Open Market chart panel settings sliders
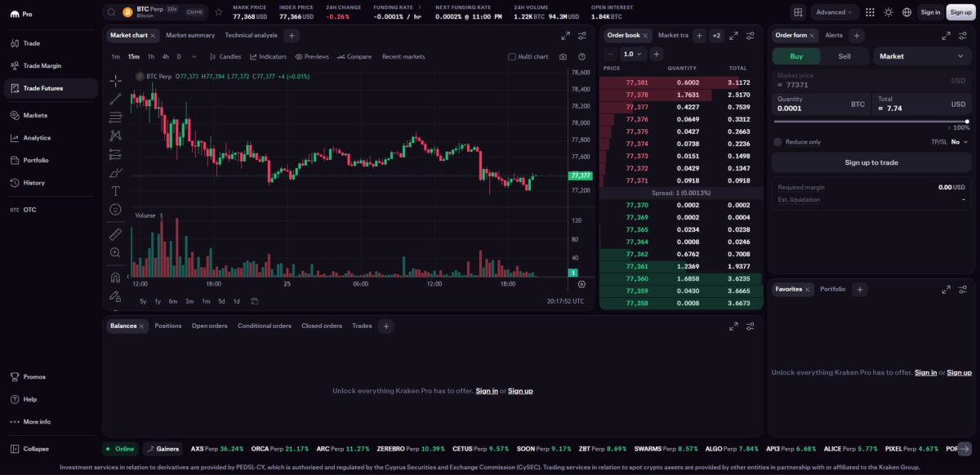Screen dimensions: 980x475 pos(582,36)
